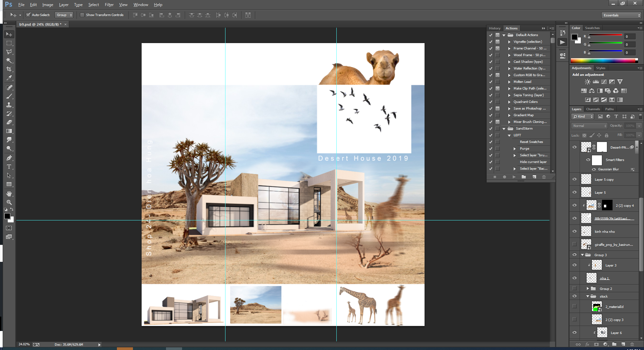The height and width of the screenshot is (350, 644).
Task: Open the Filter menu
Action: click(x=109, y=5)
